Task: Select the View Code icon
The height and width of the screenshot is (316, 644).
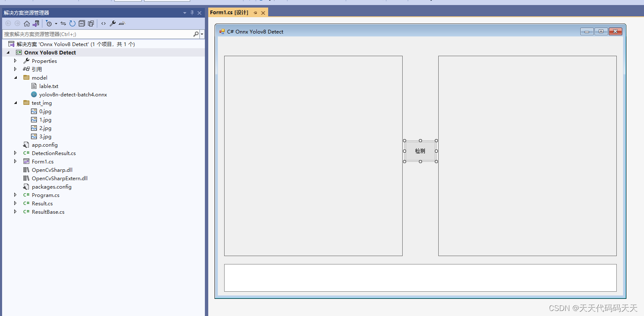Action: coord(103,23)
